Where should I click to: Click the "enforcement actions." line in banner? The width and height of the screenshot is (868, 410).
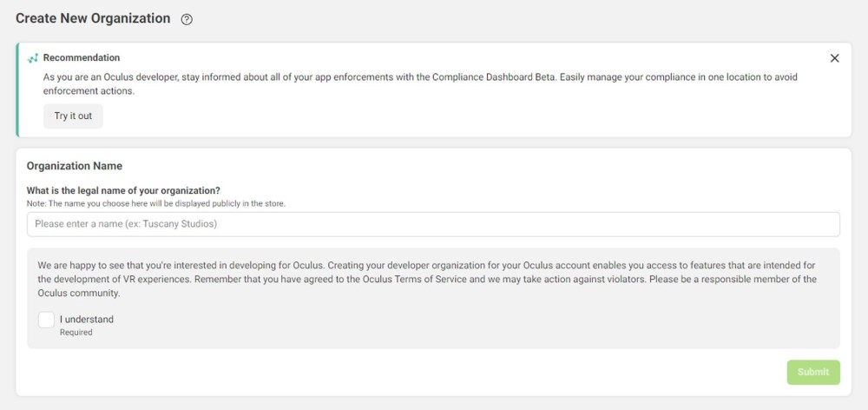coord(89,90)
